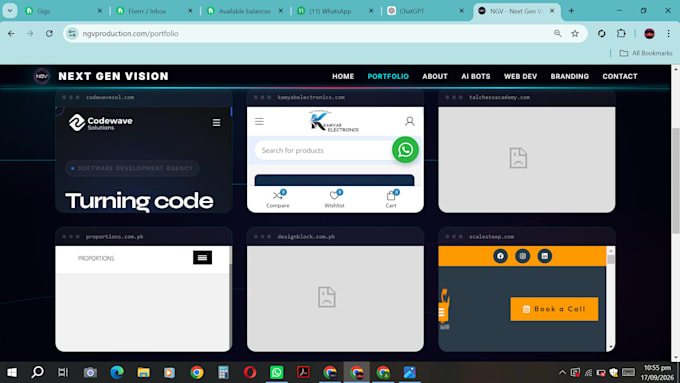The width and height of the screenshot is (680, 383).
Task: Bookmark this page with star icon
Action: (x=575, y=33)
